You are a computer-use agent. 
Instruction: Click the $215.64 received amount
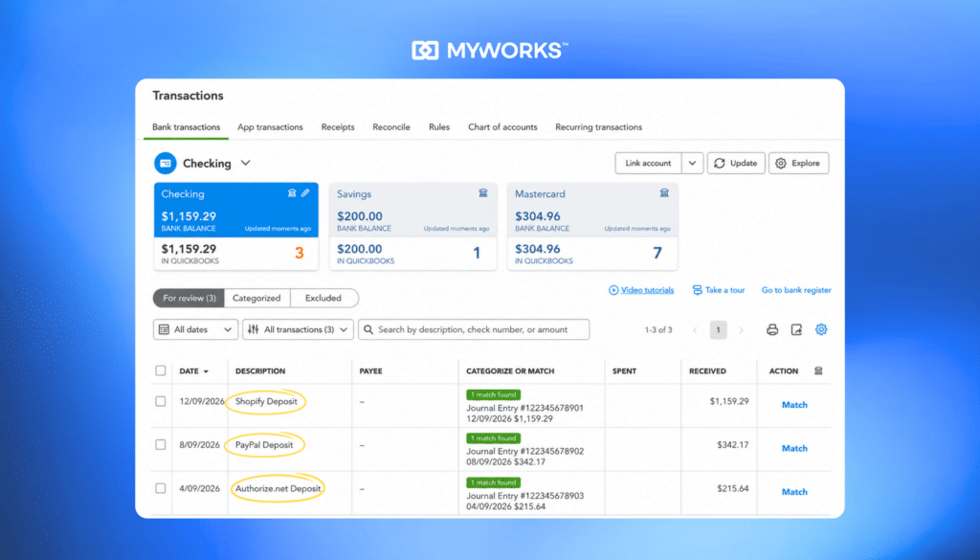[732, 488]
